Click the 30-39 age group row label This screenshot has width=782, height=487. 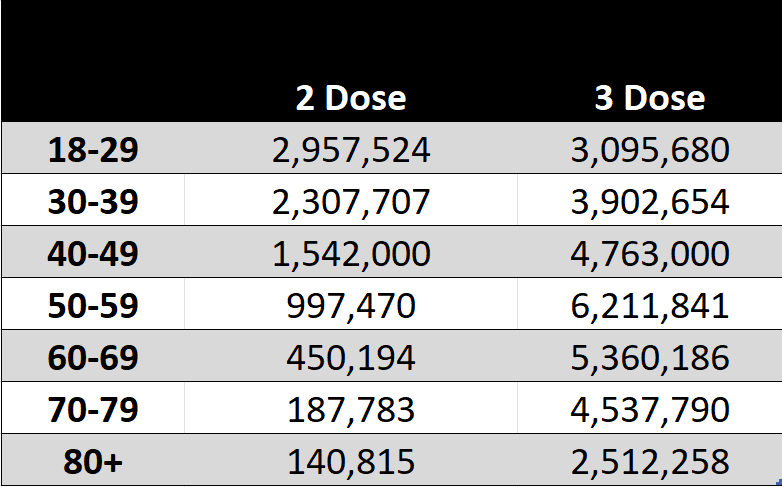pos(93,202)
